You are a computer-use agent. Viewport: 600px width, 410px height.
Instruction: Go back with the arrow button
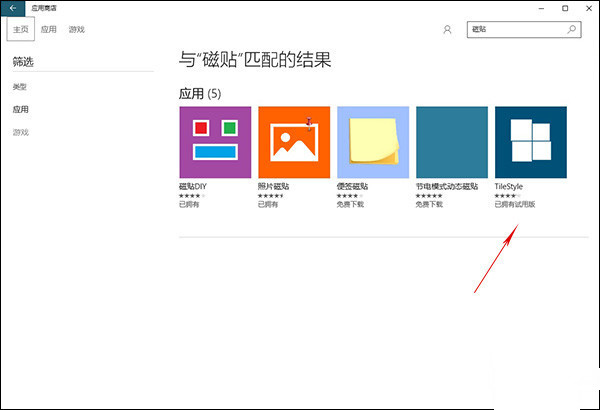click(x=13, y=8)
